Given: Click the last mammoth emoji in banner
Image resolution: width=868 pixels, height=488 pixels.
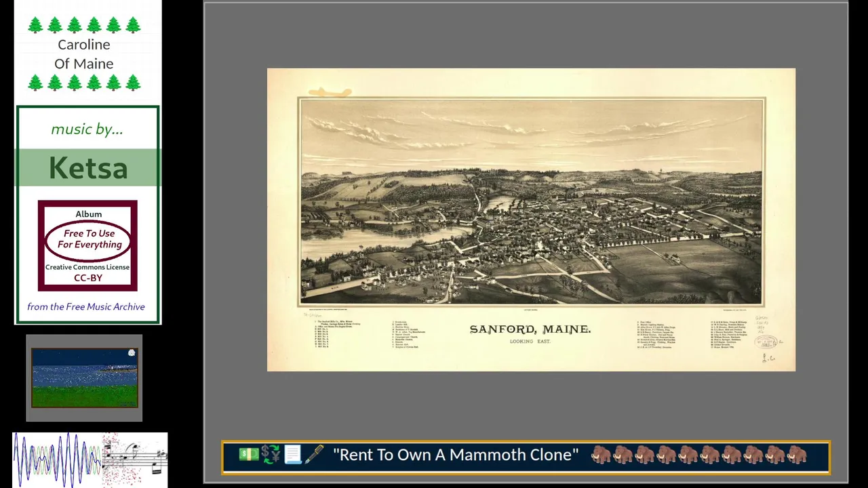Looking at the screenshot, I should point(797,454).
